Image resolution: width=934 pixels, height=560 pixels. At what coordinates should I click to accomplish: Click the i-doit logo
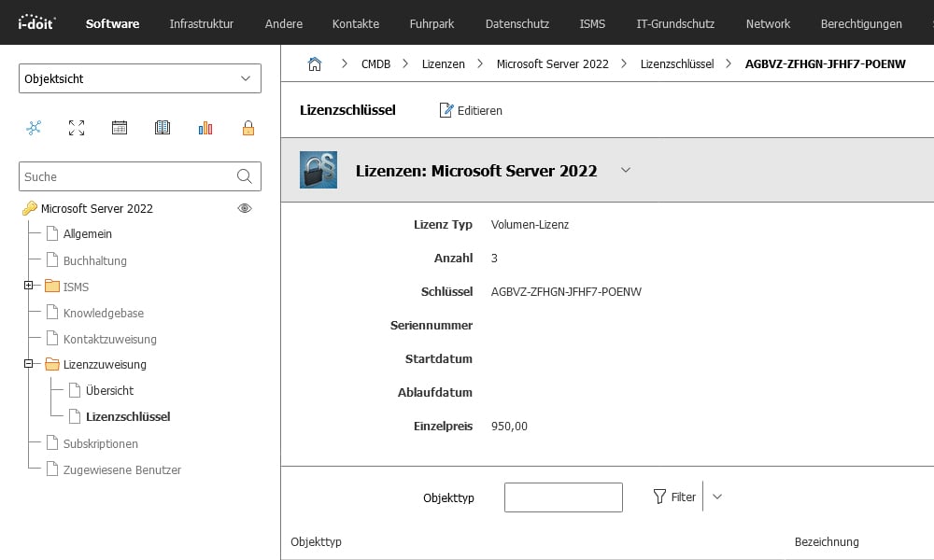pyautogui.click(x=36, y=22)
